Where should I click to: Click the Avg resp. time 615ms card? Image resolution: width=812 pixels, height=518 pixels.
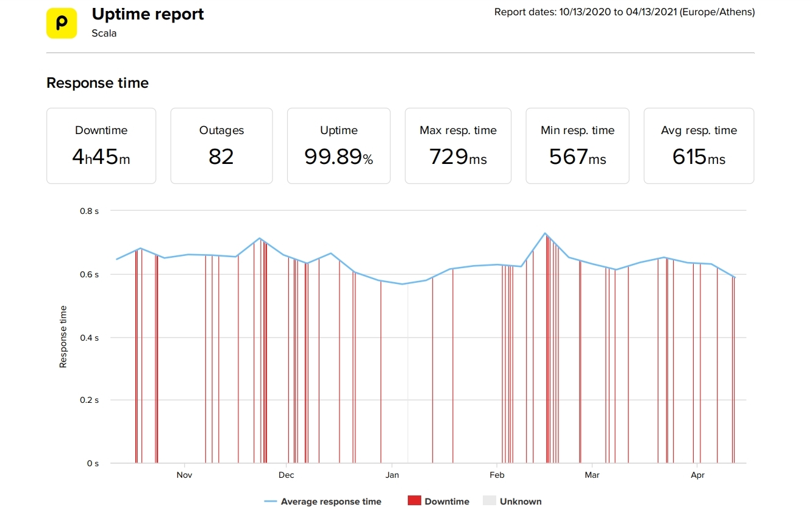(699, 146)
